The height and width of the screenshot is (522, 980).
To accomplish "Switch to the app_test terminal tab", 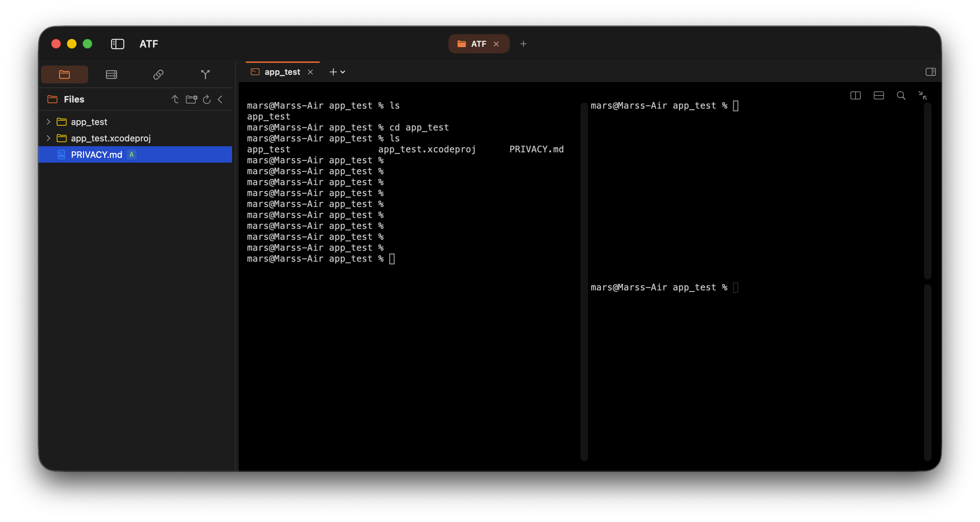I will 282,72.
